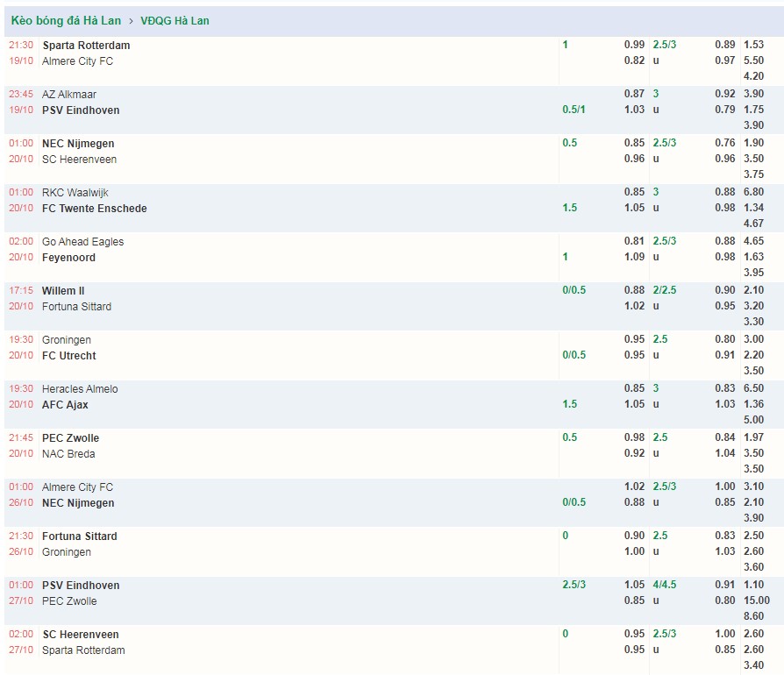The width and height of the screenshot is (784, 675).
Task: Click Sparta Rotterdam in the 27/10 match
Action: (x=83, y=650)
